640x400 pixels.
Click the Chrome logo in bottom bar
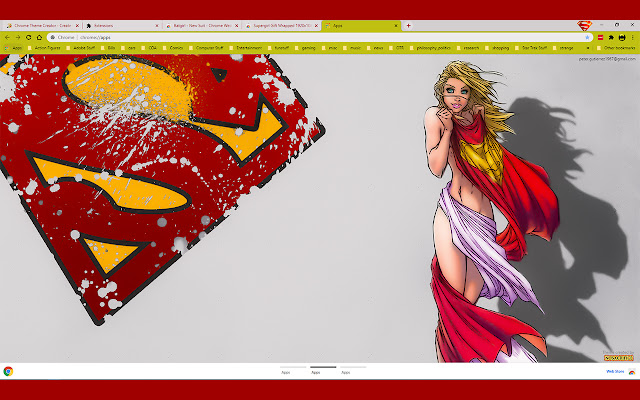click(8, 371)
